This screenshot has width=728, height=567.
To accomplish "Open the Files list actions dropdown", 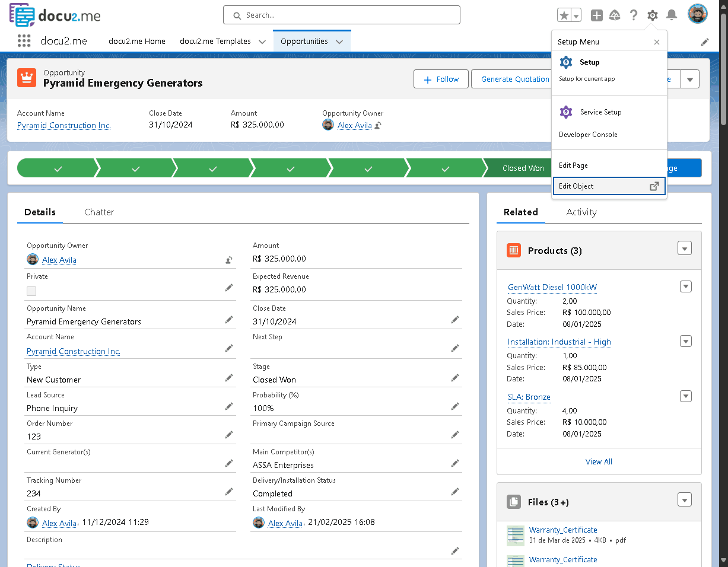I will (685, 500).
